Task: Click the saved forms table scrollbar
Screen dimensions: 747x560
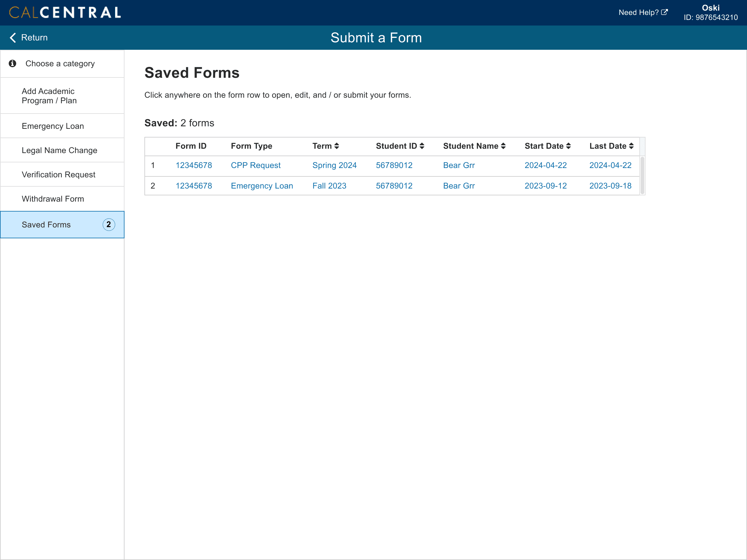Action: (642, 175)
